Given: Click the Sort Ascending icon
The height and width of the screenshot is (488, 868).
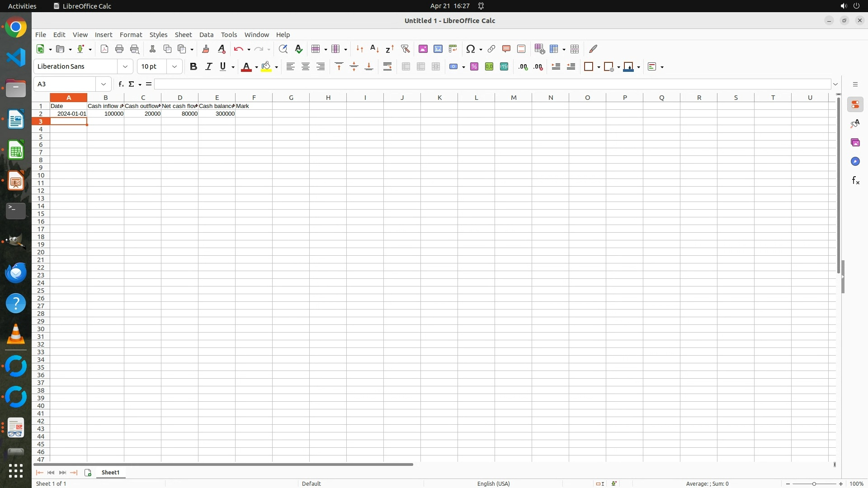Looking at the screenshot, I should 374,49.
